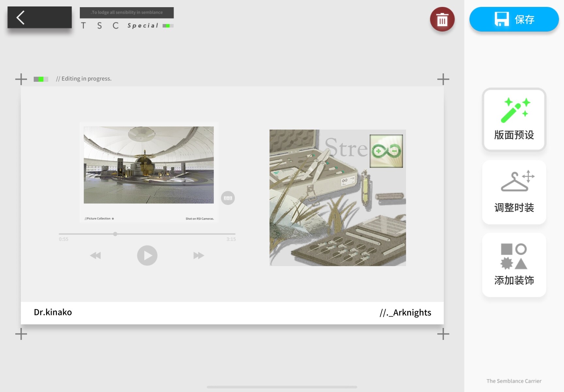Click the Dr.kinako name label

click(53, 312)
